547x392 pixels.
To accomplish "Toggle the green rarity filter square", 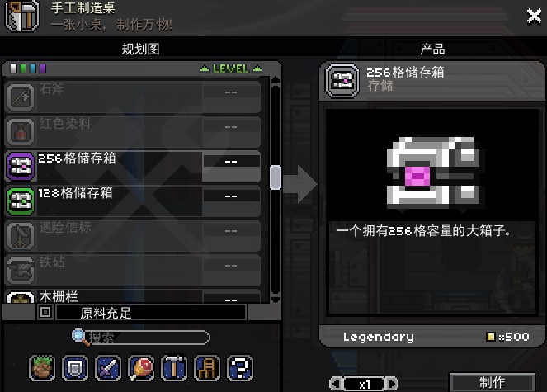I will pyautogui.click(x=23, y=68).
